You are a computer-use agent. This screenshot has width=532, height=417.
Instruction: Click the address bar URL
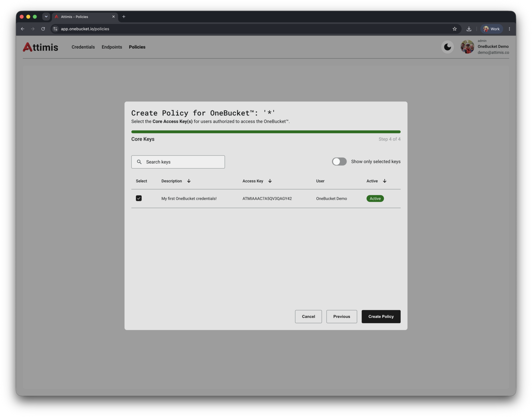[85, 29]
